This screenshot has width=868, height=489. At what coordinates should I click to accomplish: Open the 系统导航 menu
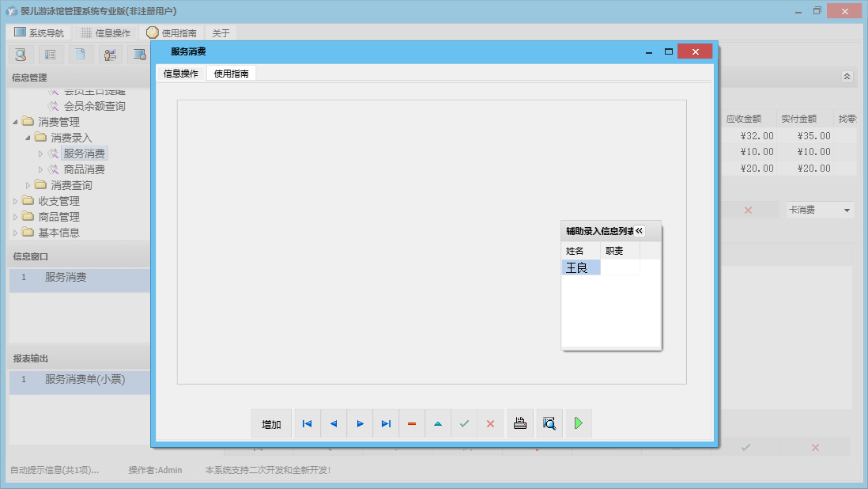[40, 33]
